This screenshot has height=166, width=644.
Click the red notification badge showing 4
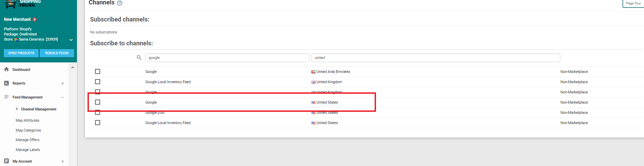coord(35,19)
